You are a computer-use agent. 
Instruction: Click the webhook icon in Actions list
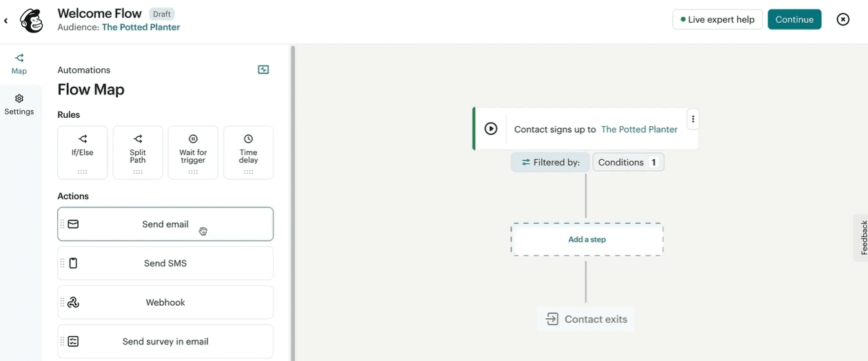(x=73, y=302)
